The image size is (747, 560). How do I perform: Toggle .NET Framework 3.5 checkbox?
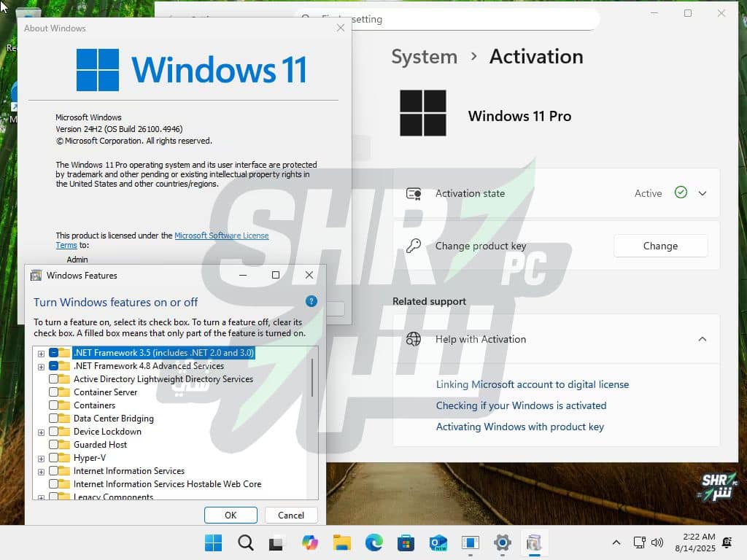(53, 353)
